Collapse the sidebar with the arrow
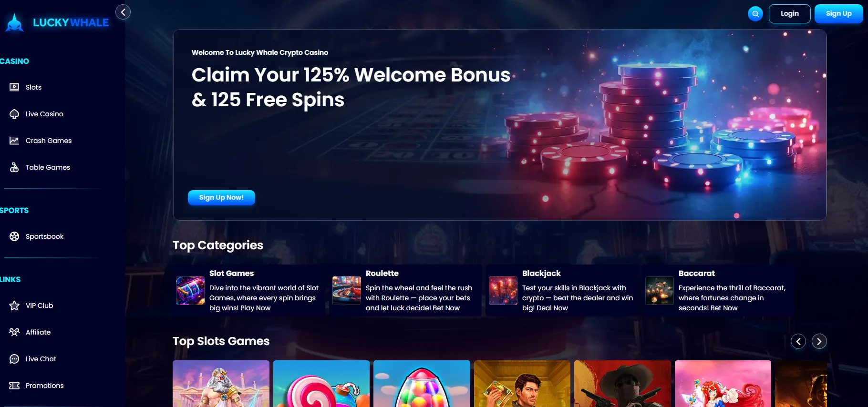The image size is (868, 407). coord(123,12)
